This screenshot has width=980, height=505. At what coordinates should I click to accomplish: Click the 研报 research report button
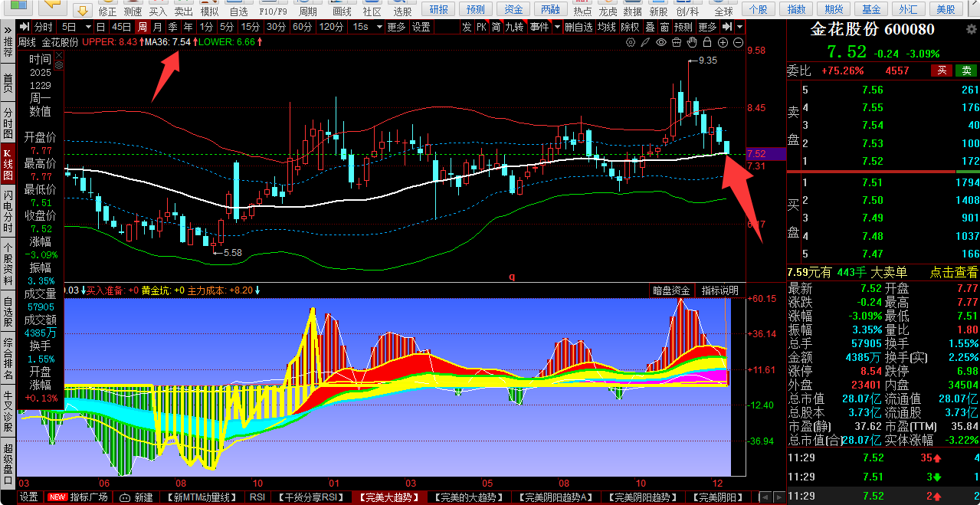coord(438,9)
